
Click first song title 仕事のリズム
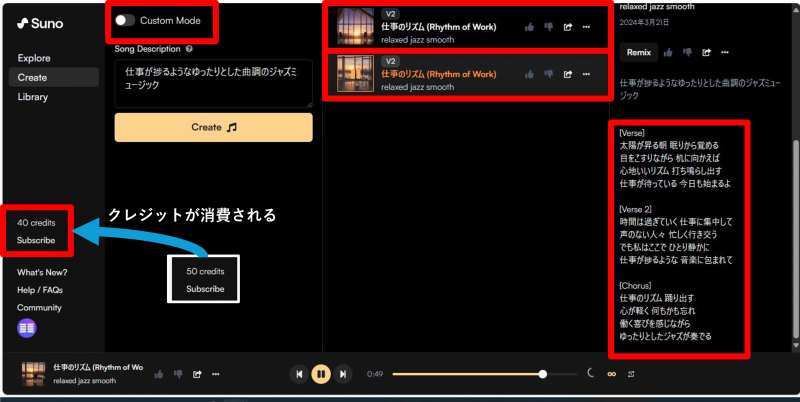pos(438,27)
